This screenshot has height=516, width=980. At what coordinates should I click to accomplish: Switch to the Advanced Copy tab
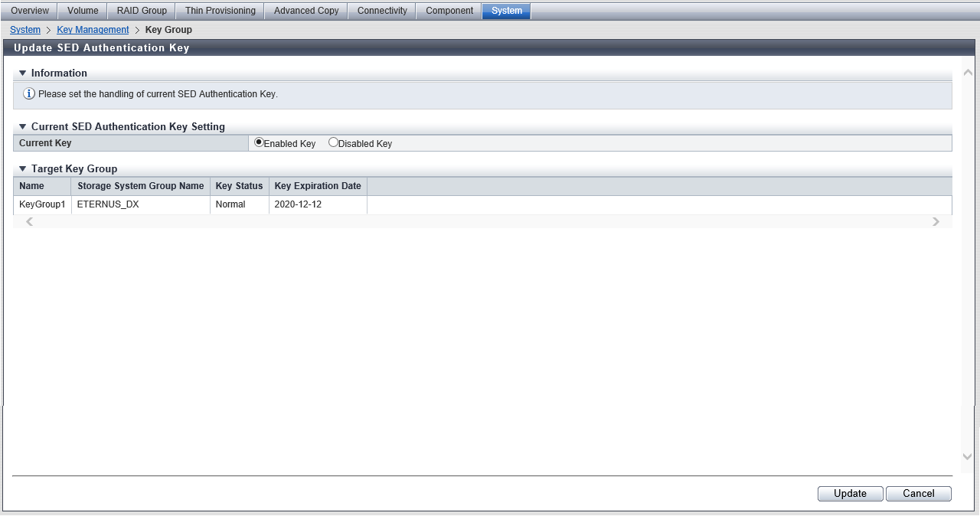[306, 11]
